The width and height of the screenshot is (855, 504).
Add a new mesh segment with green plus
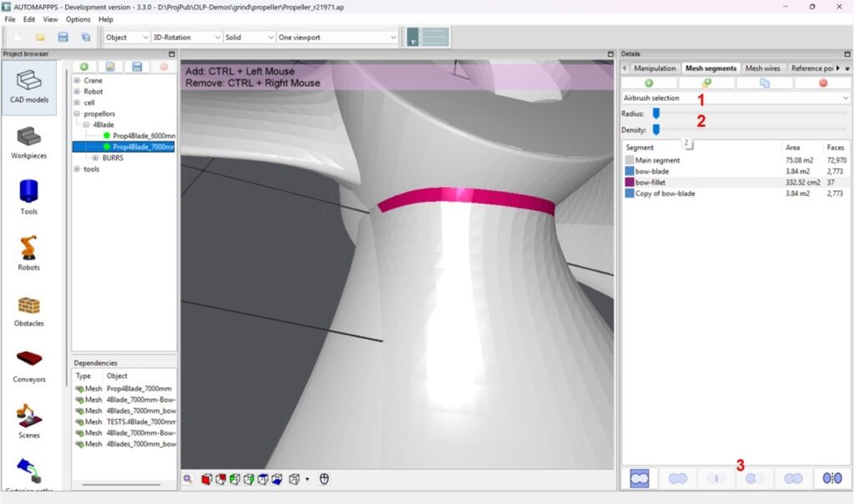649,83
